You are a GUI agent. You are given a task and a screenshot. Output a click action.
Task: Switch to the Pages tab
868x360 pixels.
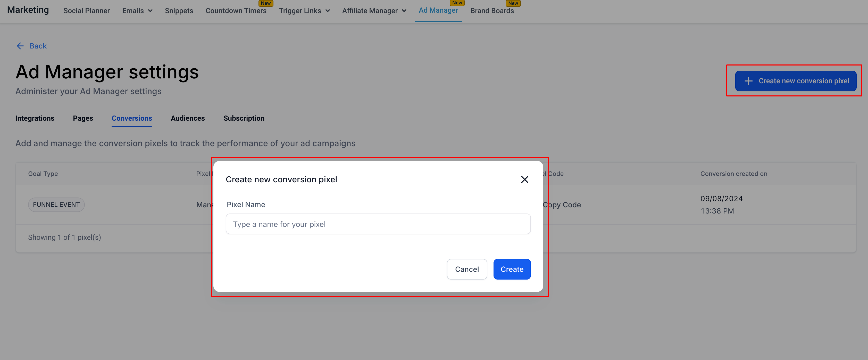point(83,118)
